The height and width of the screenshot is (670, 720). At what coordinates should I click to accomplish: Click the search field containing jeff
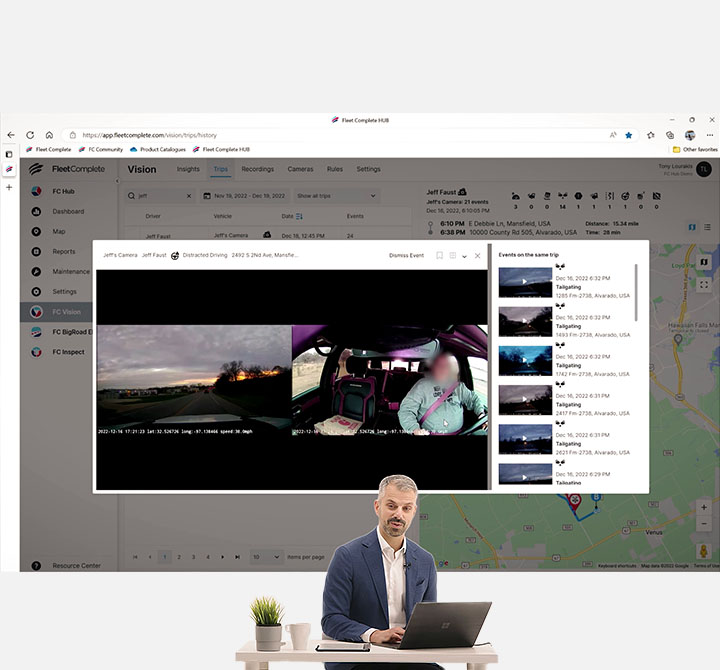point(159,196)
